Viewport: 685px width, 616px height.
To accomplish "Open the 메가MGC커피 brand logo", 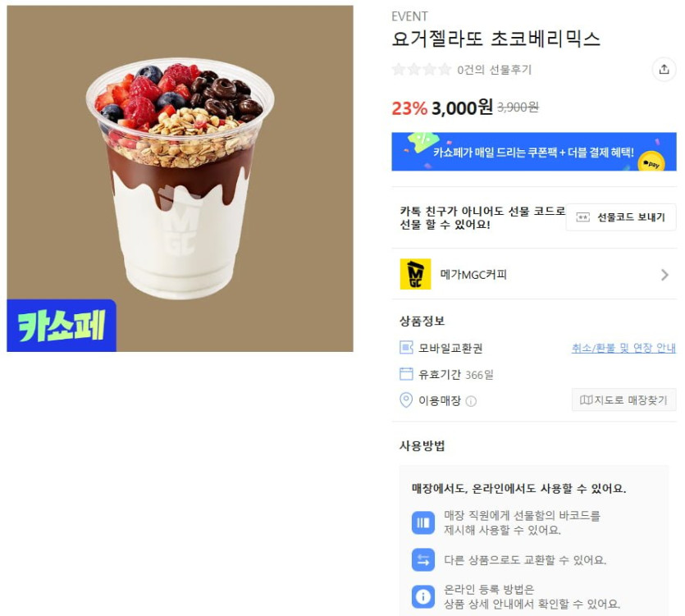I will pos(415,274).
